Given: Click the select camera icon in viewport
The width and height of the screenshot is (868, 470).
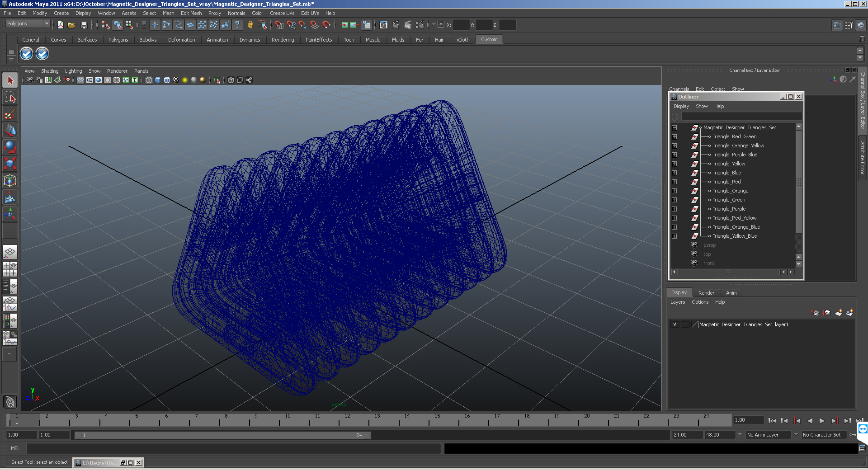Looking at the screenshot, I should [30, 80].
